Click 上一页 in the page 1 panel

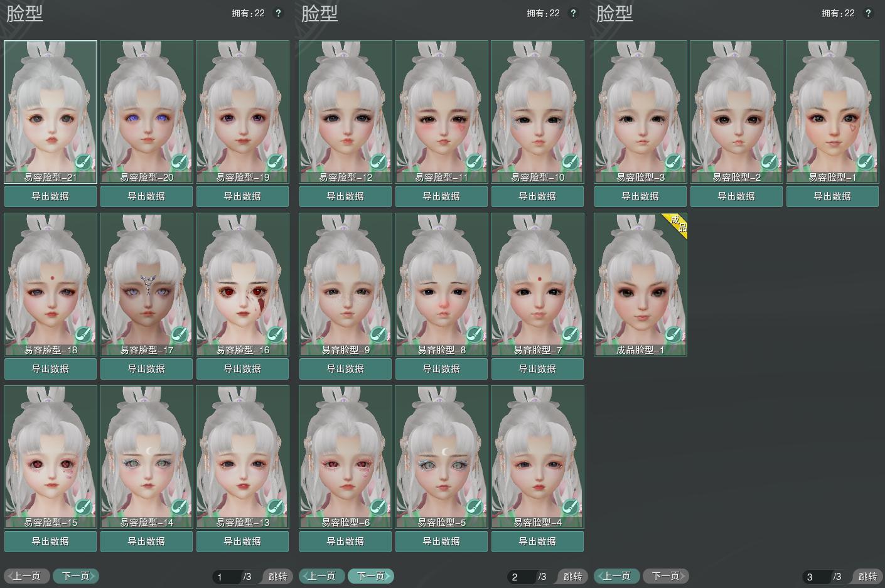(27, 576)
